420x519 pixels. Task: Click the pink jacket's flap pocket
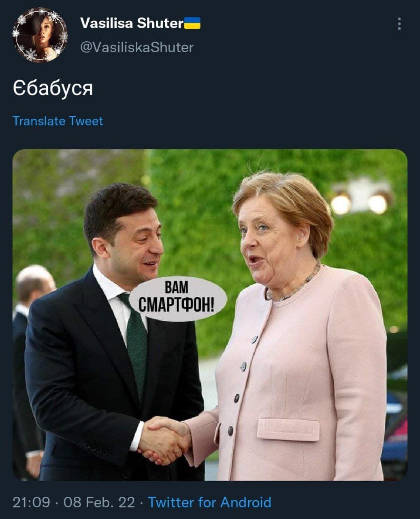tap(288, 430)
